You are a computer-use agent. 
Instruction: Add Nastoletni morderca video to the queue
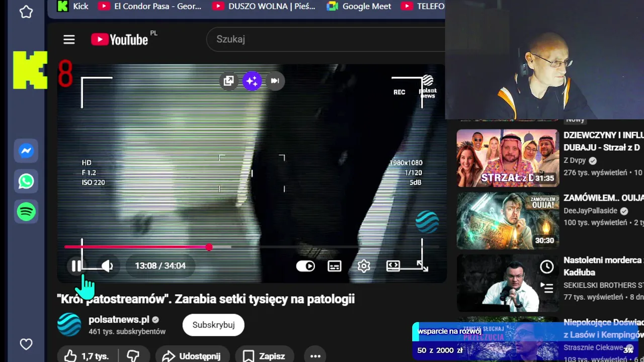(547, 288)
